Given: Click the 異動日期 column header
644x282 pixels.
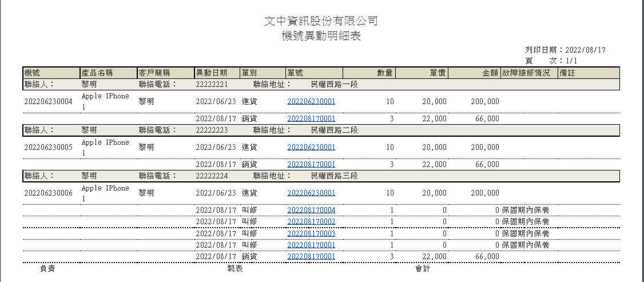Looking at the screenshot, I should tap(217, 73).
